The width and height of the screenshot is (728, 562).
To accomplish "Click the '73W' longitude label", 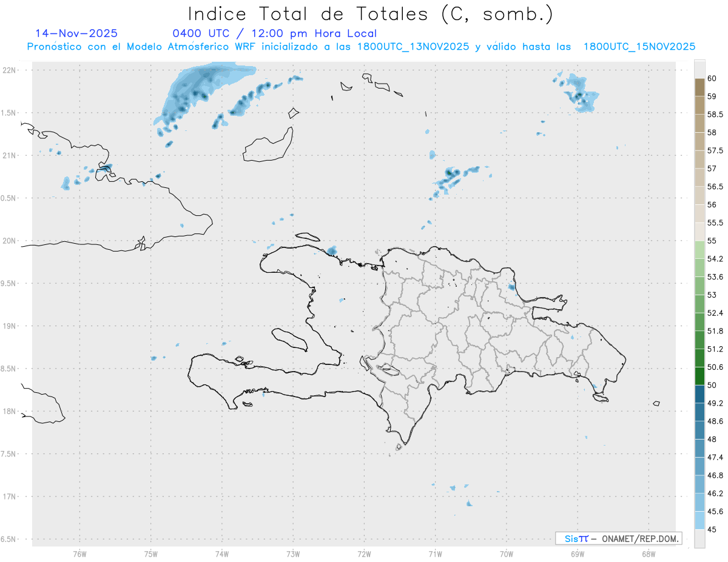I will [x=293, y=554].
